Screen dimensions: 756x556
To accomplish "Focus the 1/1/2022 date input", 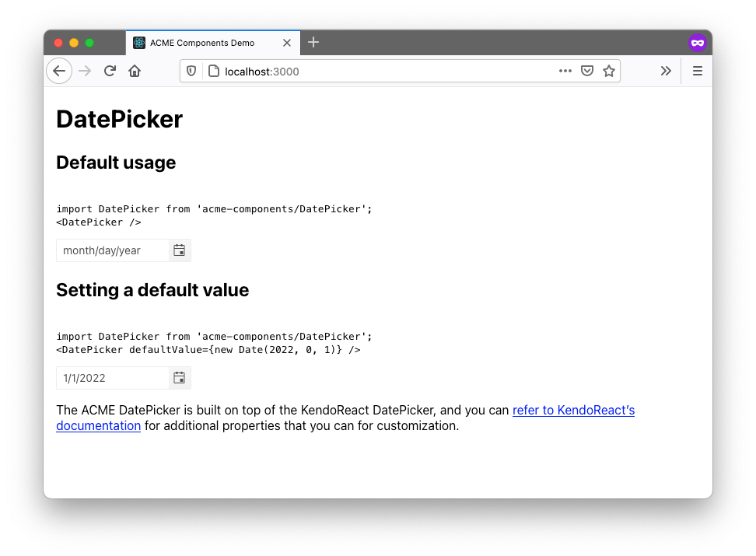I will pos(113,378).
